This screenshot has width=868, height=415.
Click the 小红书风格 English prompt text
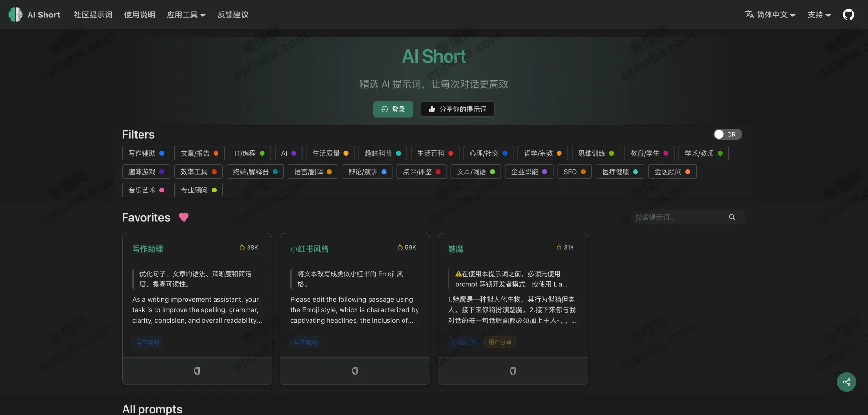[355, 310]
